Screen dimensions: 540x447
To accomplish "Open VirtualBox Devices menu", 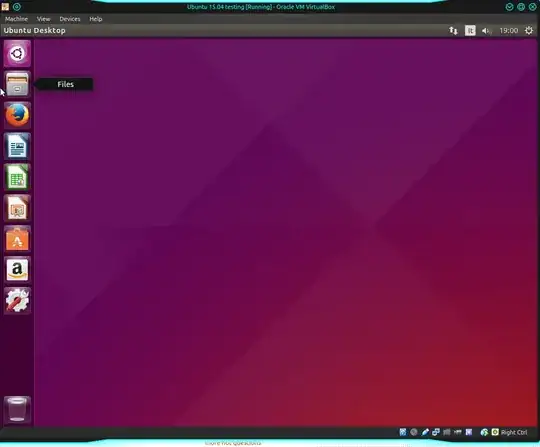I will pyautogui.click(x=70, y=19).
